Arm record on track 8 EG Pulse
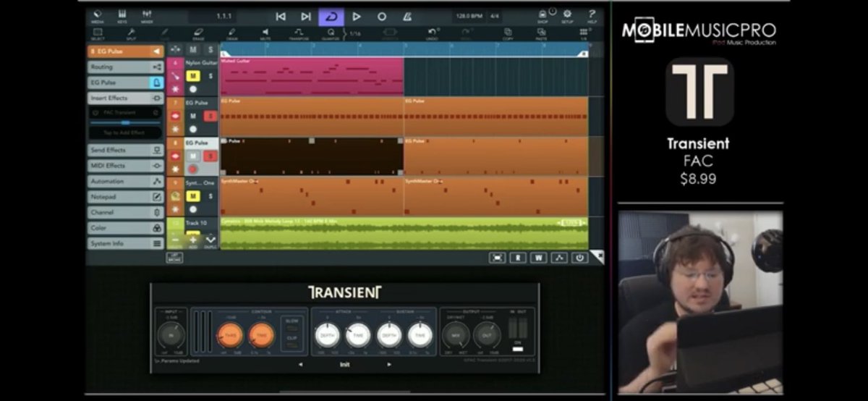Screen dimensions: 868x401 point(193,169)
